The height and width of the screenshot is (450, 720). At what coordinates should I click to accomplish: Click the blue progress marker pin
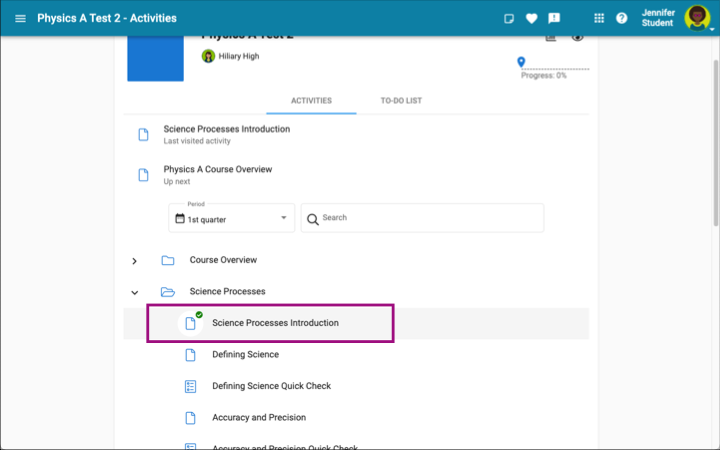521,62
